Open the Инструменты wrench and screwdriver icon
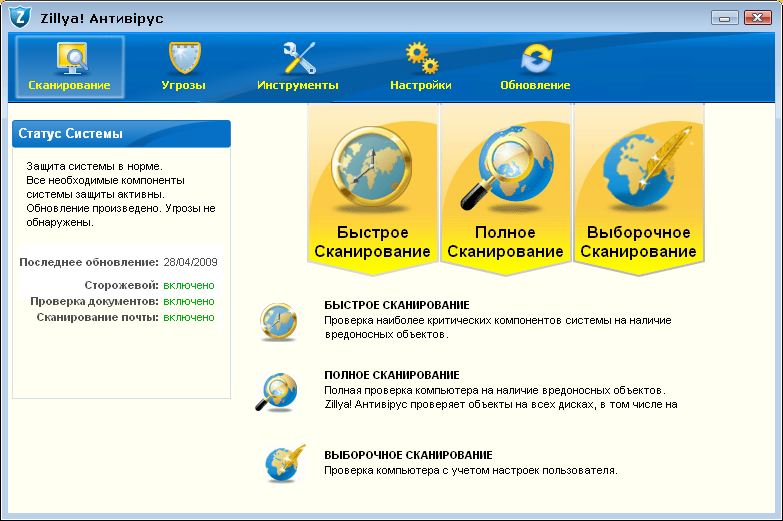Image resolution: width=783 pixels, height=521 pixels. (x=299, y=58)
